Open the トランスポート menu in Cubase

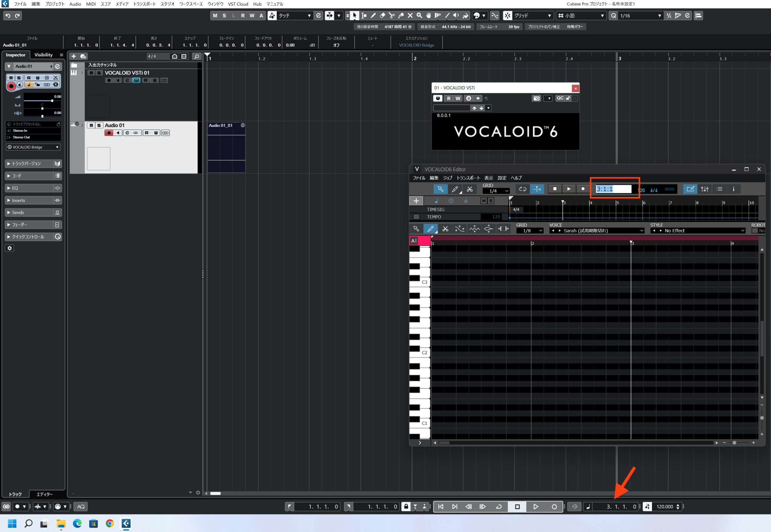(x=145, y=4)
